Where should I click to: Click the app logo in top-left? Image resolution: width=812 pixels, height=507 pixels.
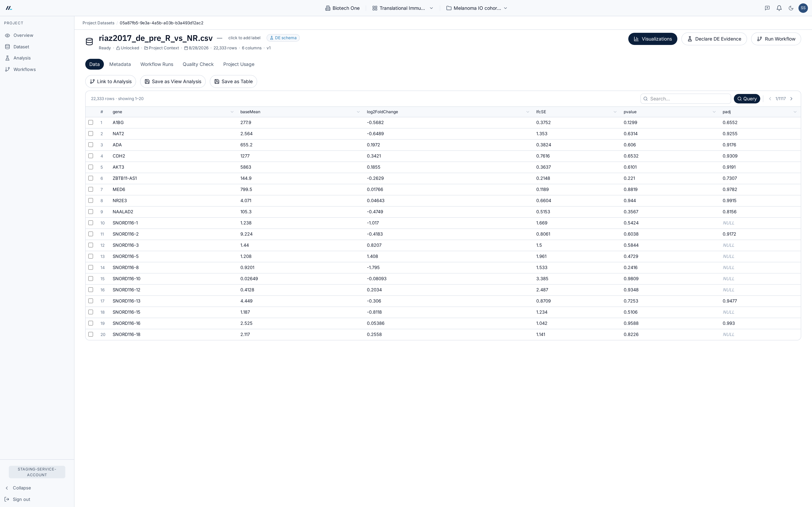9,8
